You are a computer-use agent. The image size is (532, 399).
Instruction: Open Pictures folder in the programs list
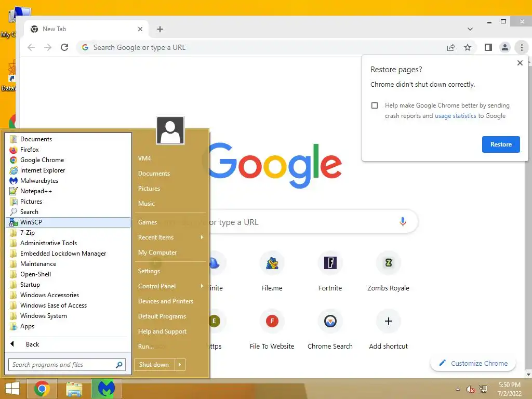pyautogui.click(x=68, y=202)
